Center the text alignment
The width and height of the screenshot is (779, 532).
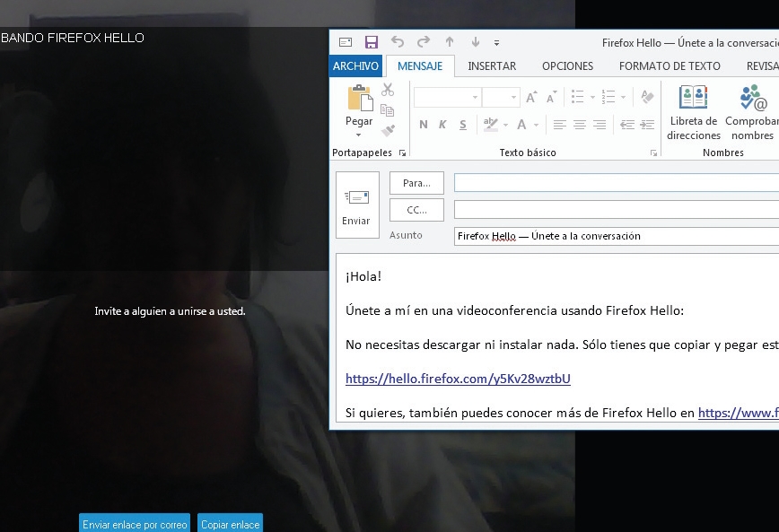(580, 125)
